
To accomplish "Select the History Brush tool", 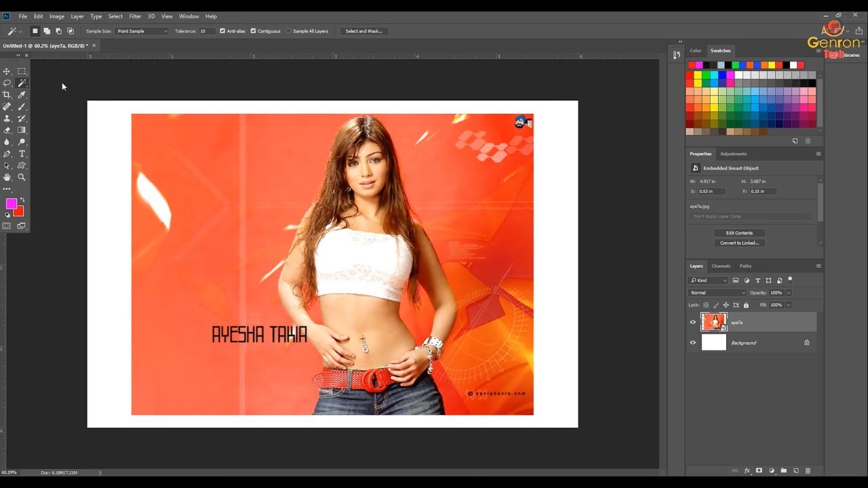I will coord(22,118).
